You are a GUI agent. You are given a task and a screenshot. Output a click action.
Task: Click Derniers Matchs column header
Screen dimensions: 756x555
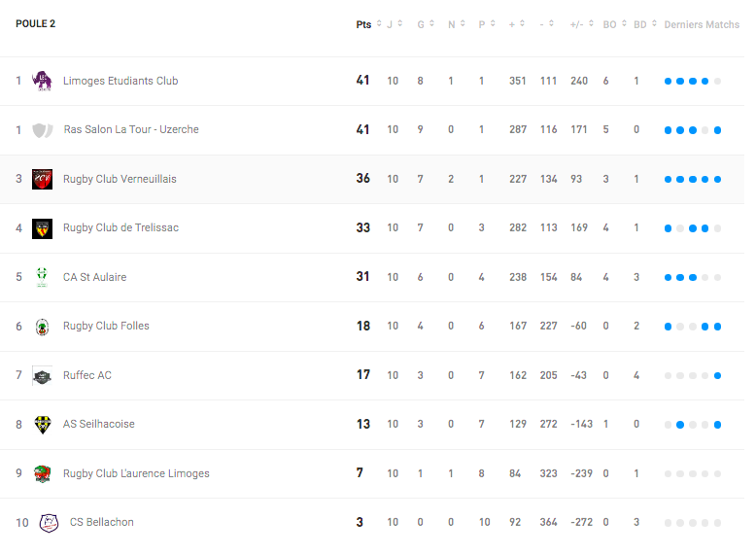(x=702, y=24)
